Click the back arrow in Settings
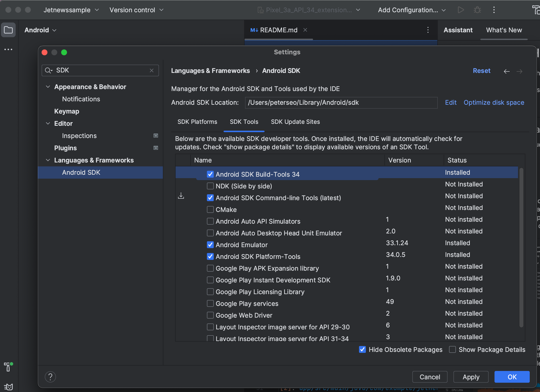Image resolution: width=540 pixels, height=392 pixels. click(506, 71)
